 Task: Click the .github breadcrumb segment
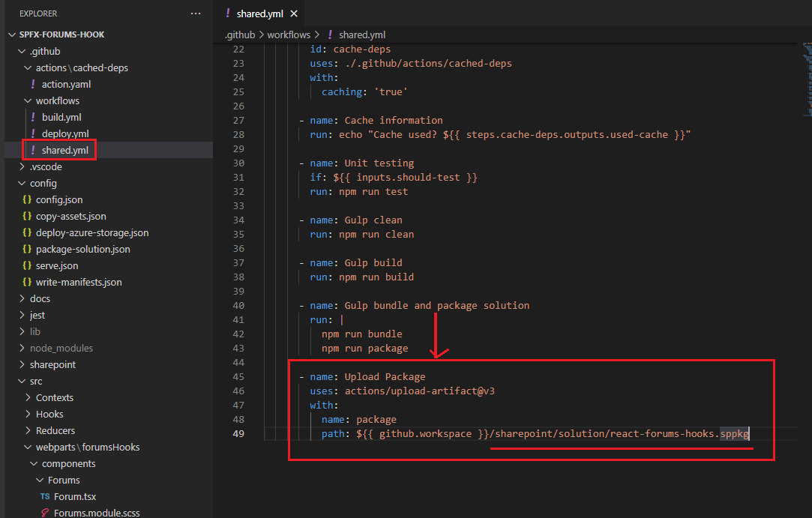[x=240, y=34]
